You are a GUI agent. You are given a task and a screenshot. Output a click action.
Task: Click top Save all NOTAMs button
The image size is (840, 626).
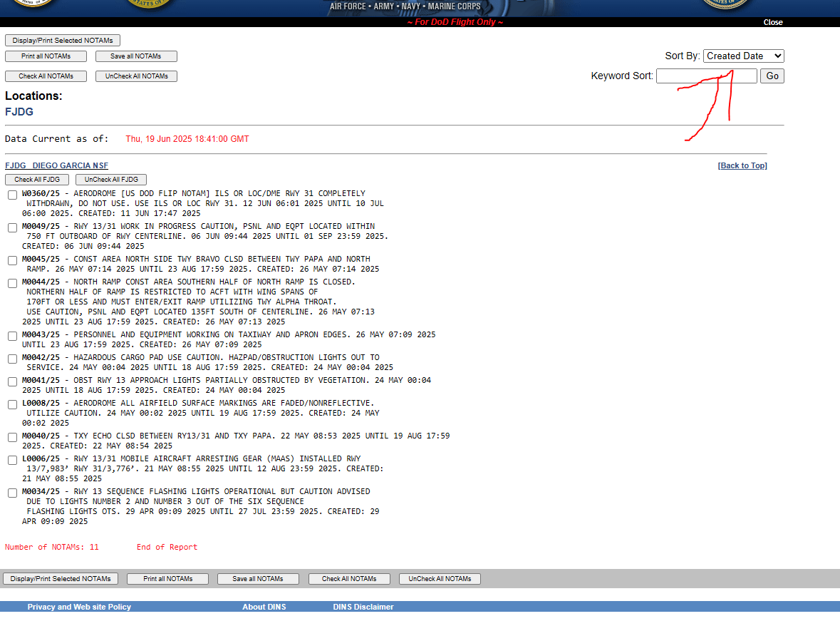tap(136, 56)
